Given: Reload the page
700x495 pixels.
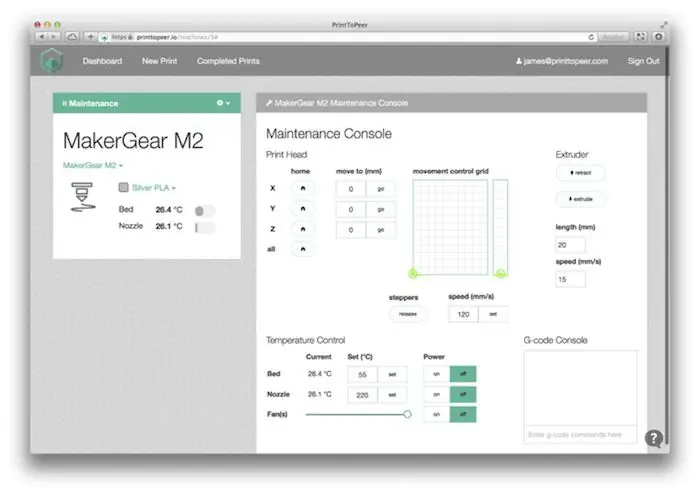Looking at the screenshot, I should coord(591,37).
